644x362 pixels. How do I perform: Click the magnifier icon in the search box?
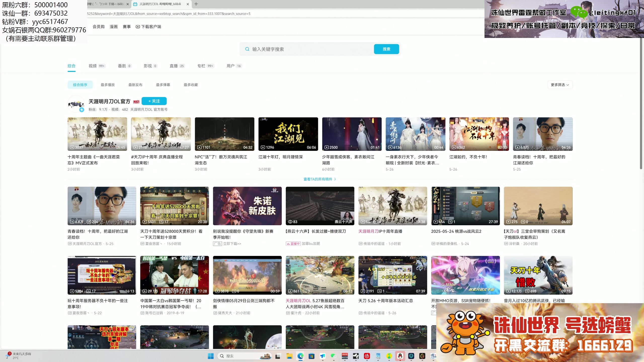coord(247,49)
